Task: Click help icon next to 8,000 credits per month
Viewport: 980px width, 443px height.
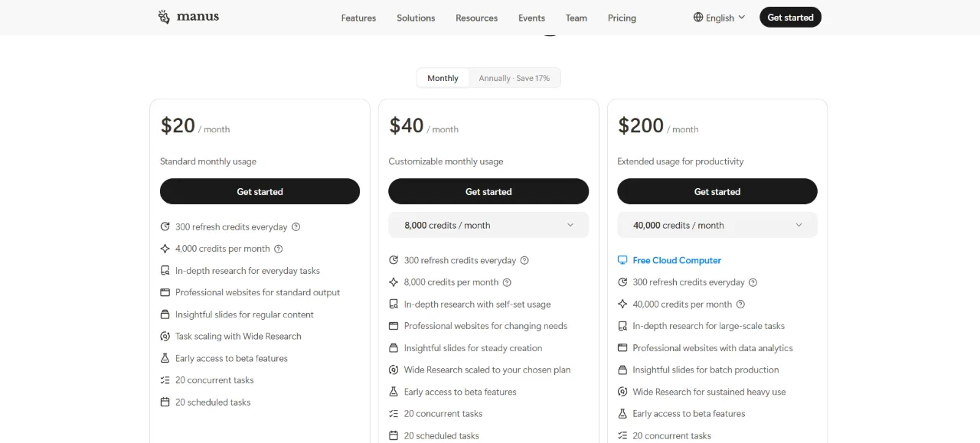Action: (x=507, y=282)
